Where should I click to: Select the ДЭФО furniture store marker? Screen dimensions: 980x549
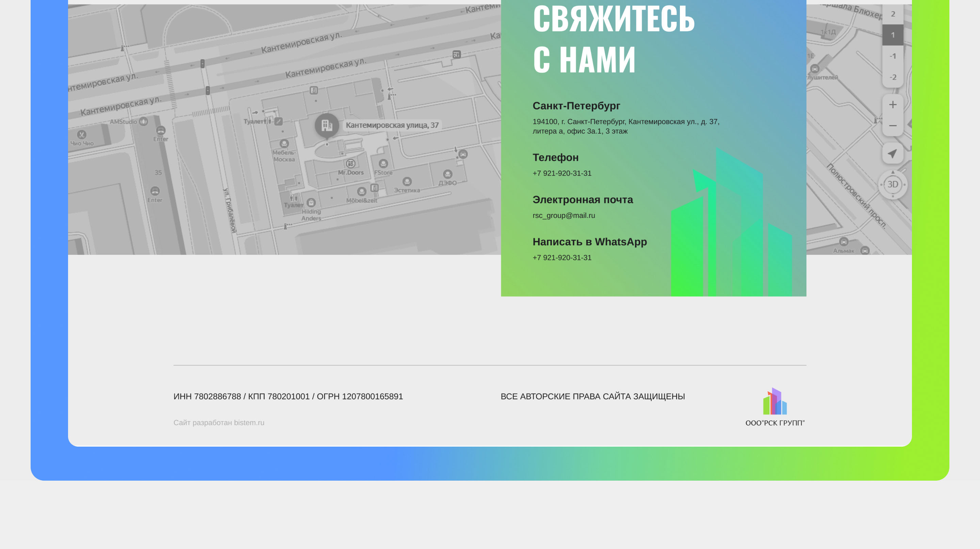[447, 174]
